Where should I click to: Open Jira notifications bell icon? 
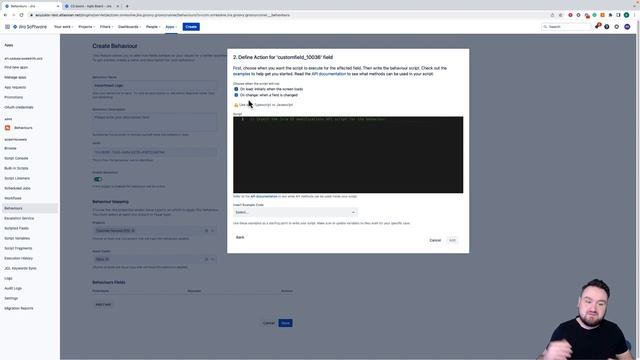598,27
